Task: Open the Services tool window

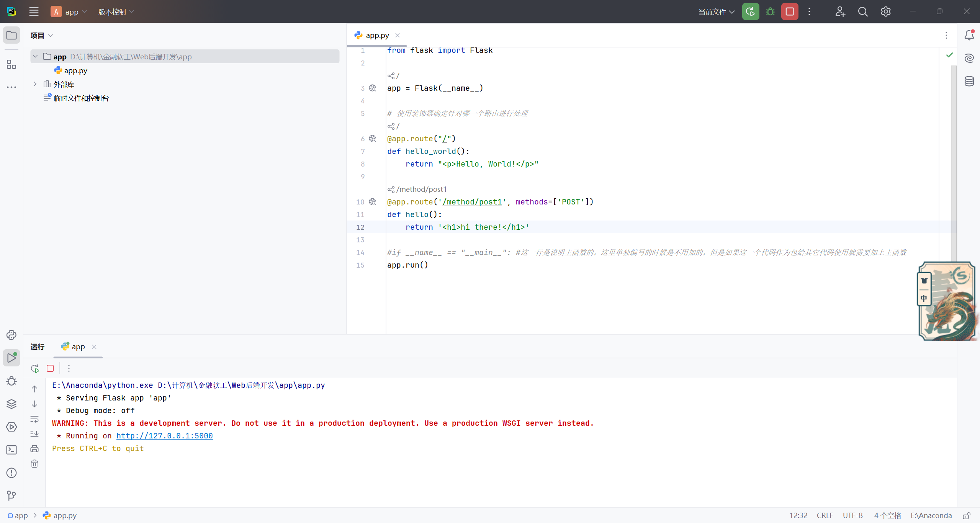Action: [11, 427]
